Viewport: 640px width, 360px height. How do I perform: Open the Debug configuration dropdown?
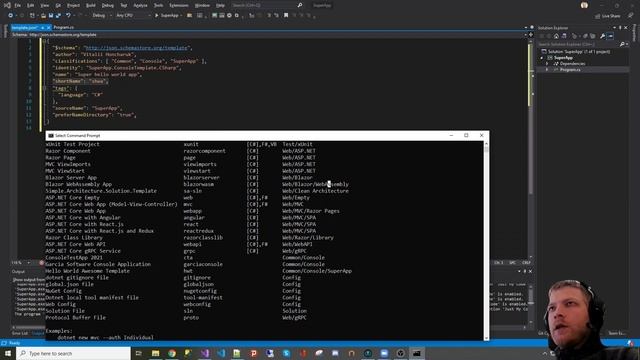click(x=102, y=16)
